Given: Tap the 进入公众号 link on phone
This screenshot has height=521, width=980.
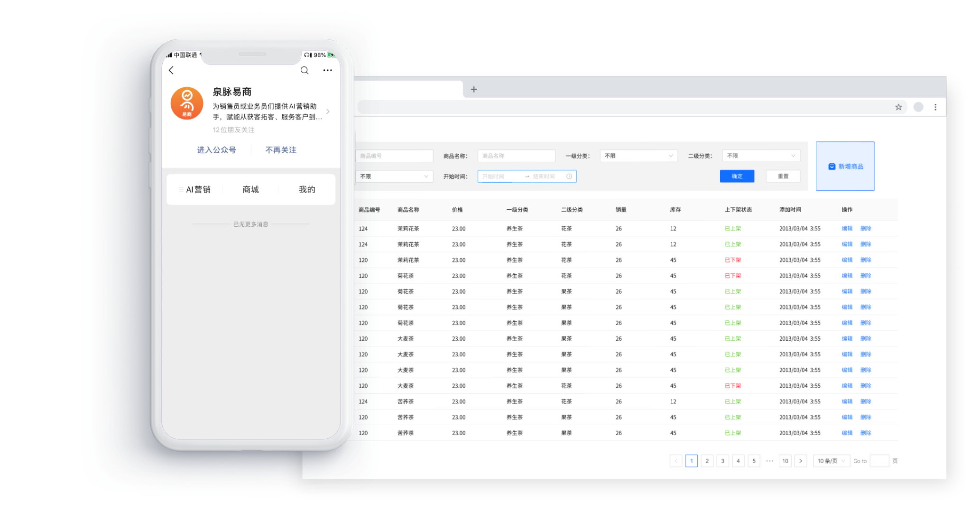Looking at the screenshot, I should pos(216,150).
